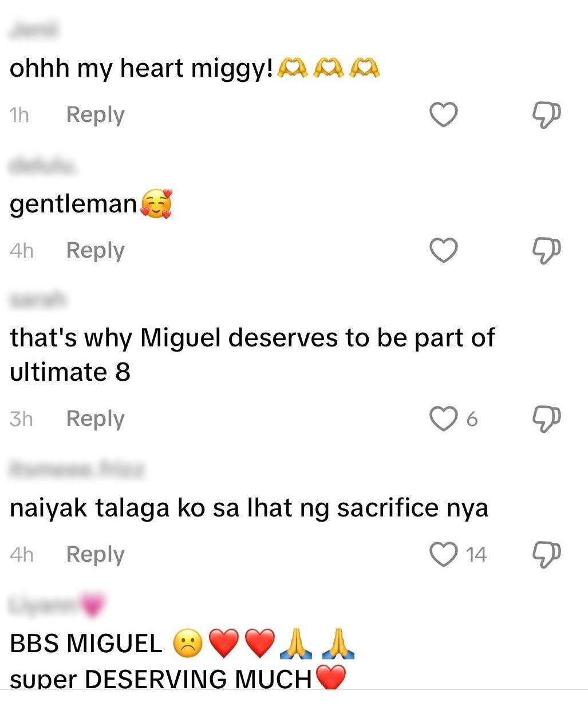Reply to the "naiyak talaga ko" comment
The width and height of the screenshot is (588, 718).
pos(95,554)
